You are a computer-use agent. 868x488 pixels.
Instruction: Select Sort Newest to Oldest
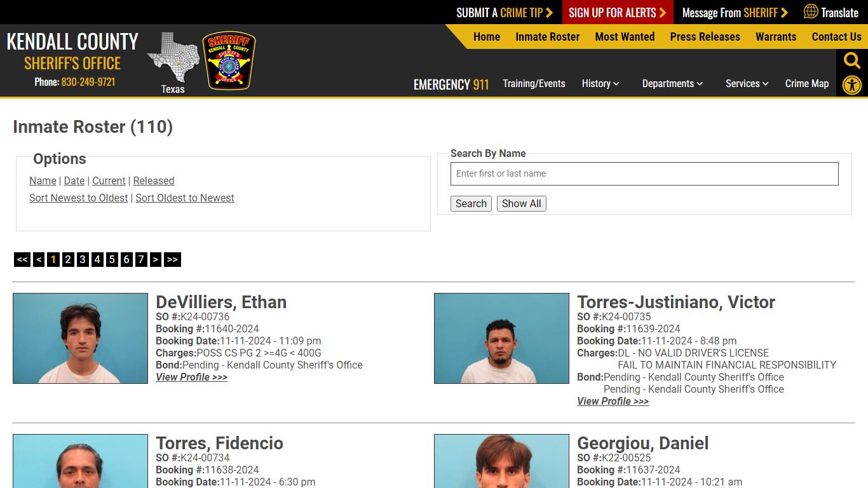point(79,198)
